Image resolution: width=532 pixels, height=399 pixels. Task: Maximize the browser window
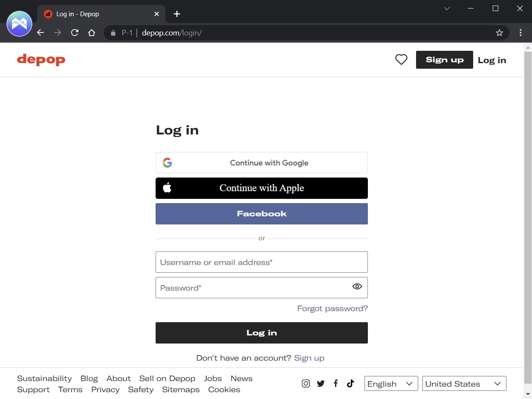pos(495,9)
